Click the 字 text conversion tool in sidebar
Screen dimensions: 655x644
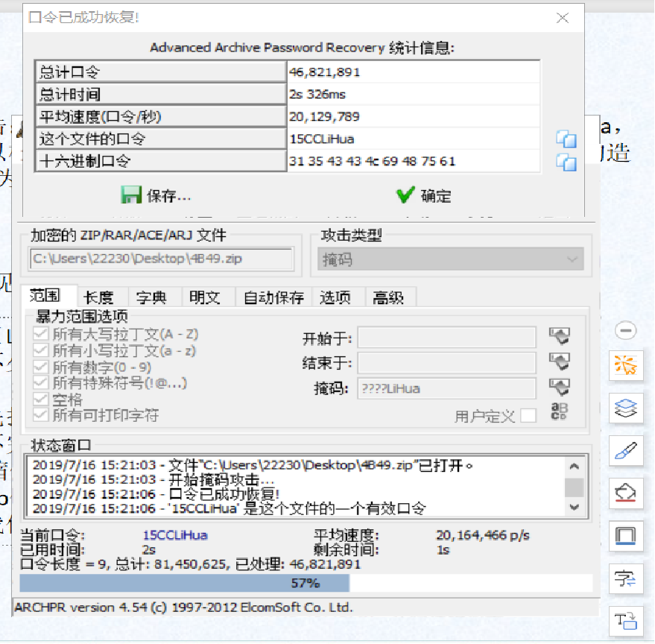625,579
